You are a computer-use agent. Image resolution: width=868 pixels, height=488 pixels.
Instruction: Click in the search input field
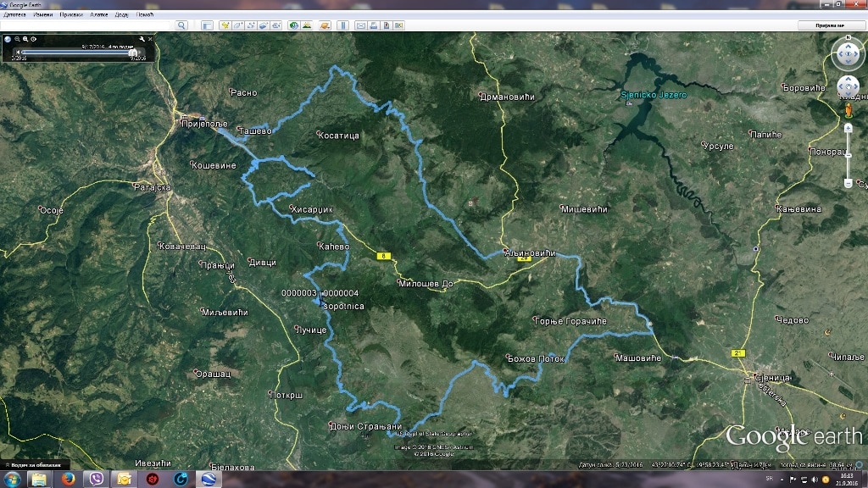tap(86, 25)
